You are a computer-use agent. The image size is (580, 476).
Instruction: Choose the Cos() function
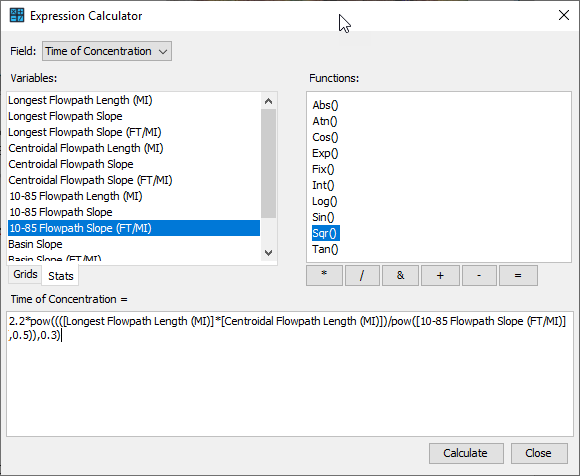(325, 137)
